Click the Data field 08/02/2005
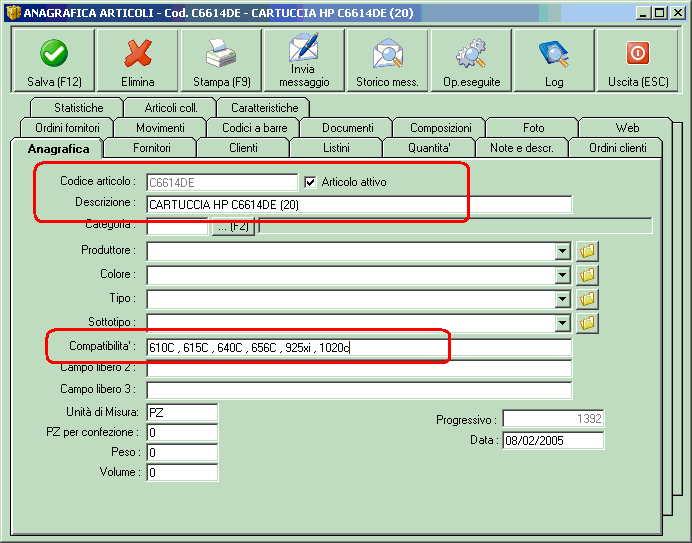The width and height of the screenshot is (692, 543). pyautogui.click(x=553, y=440)
